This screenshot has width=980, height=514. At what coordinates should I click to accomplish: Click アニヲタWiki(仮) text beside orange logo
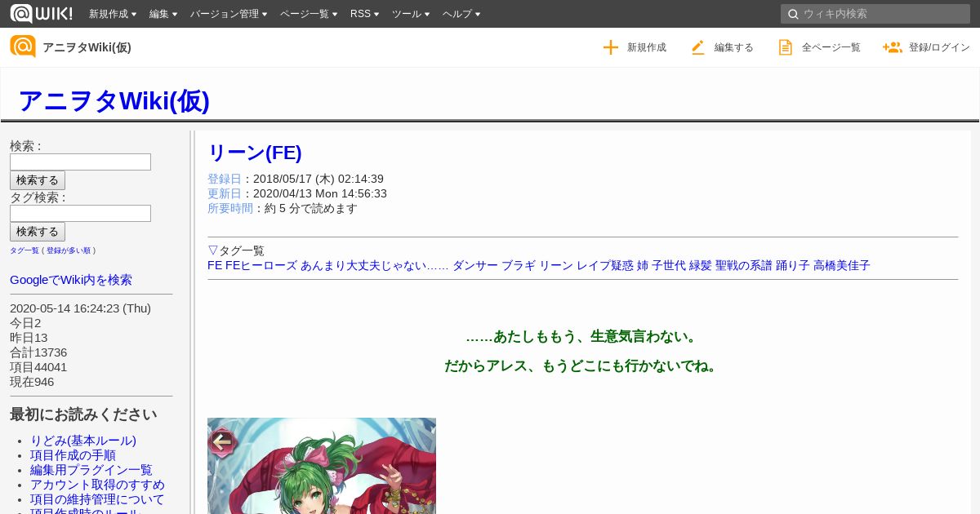87,47
